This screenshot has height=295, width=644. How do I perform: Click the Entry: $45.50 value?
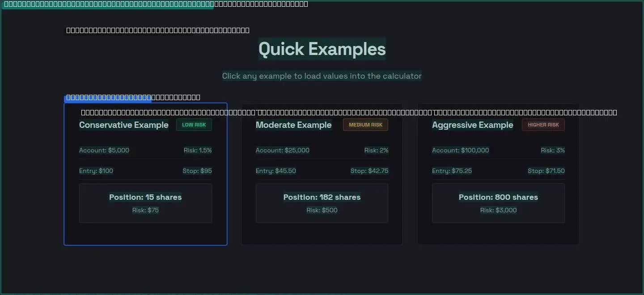point(276,171)
